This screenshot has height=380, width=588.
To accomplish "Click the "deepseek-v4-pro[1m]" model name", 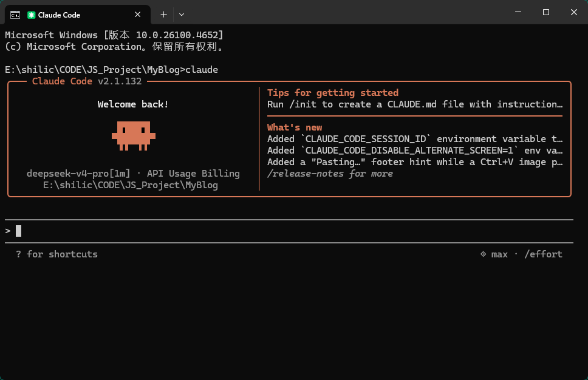I will pyautogui.click(x=78, y=174).
